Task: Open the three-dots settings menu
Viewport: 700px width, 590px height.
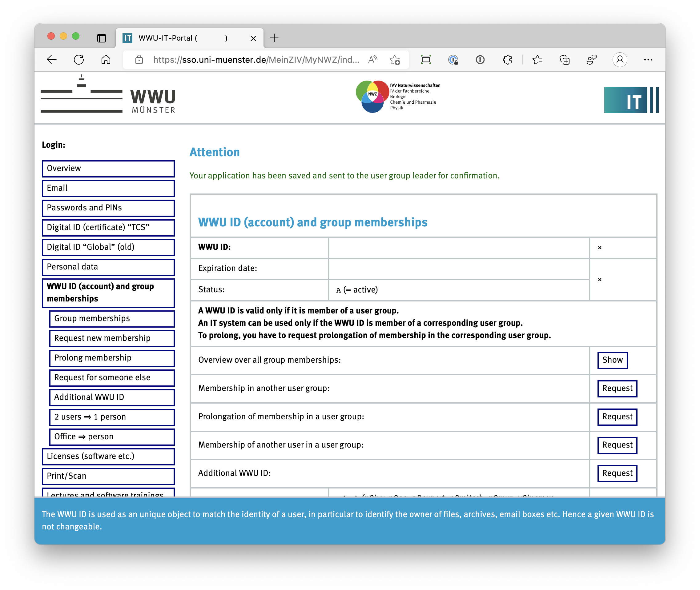Action: tap(648, 60)
